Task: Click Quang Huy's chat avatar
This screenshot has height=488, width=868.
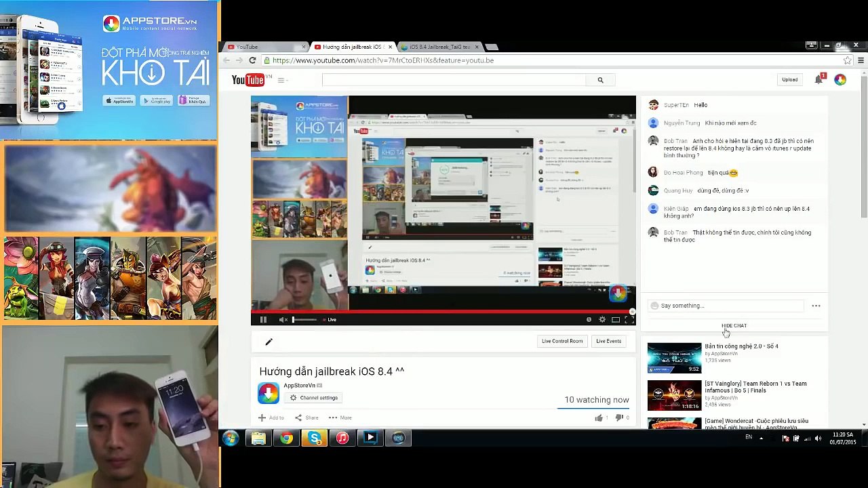Action: 653,190
